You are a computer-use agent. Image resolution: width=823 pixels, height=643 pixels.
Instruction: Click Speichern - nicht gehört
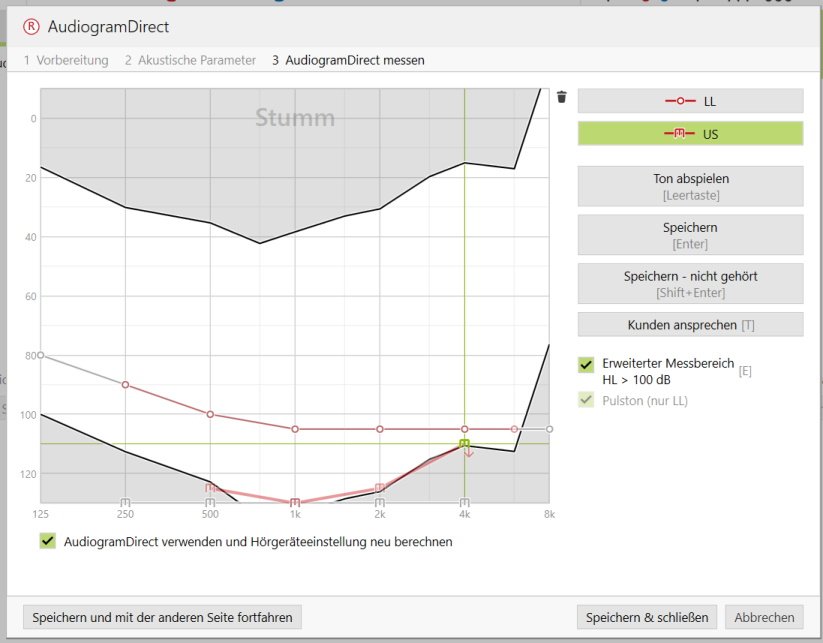[690, 283]
